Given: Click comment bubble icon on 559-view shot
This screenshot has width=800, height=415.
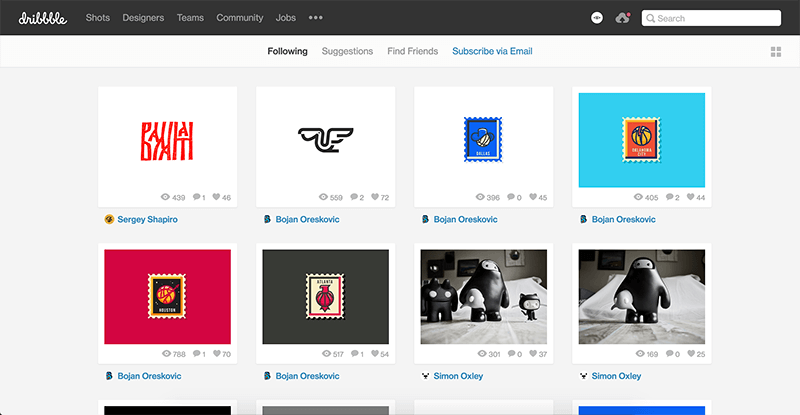Looking at the screenshot, I should pyautogui.click(x=354, y=198).
